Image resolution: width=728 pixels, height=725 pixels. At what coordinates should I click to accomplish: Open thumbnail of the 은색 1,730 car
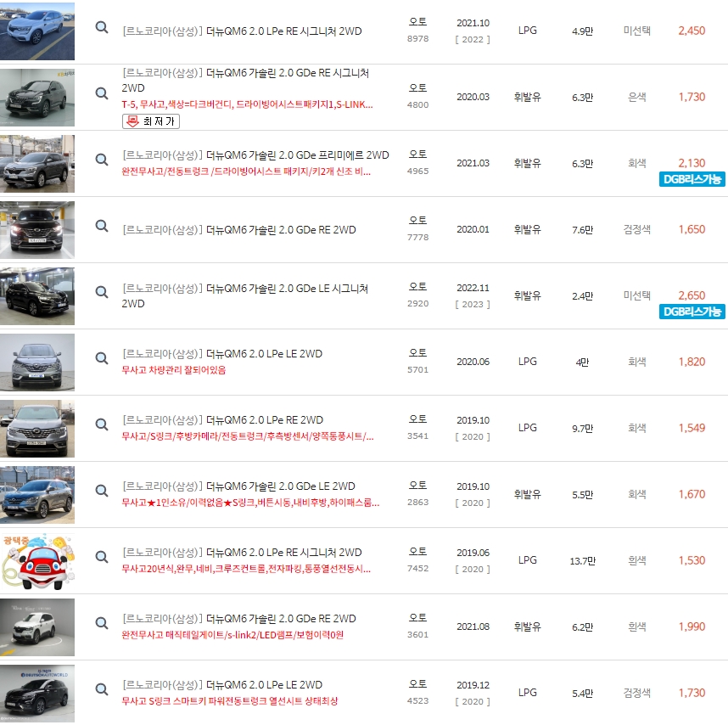tap(37, 98)
